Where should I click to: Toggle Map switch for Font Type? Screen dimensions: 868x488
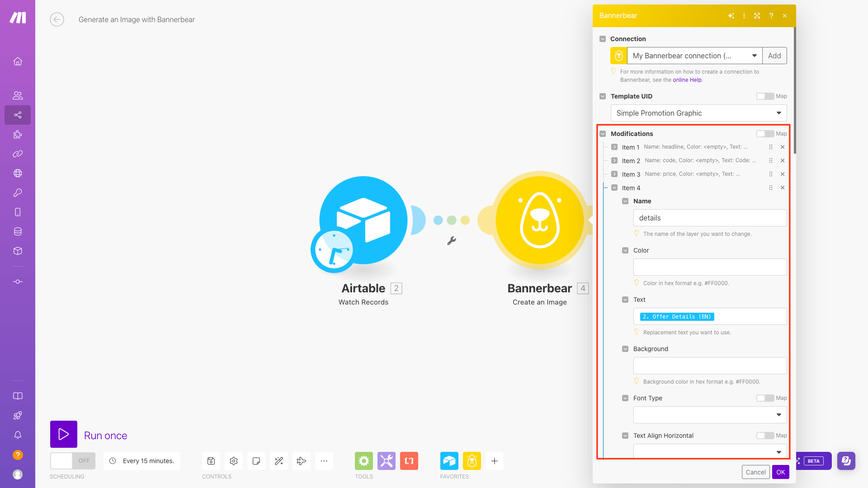coord(765,398)
